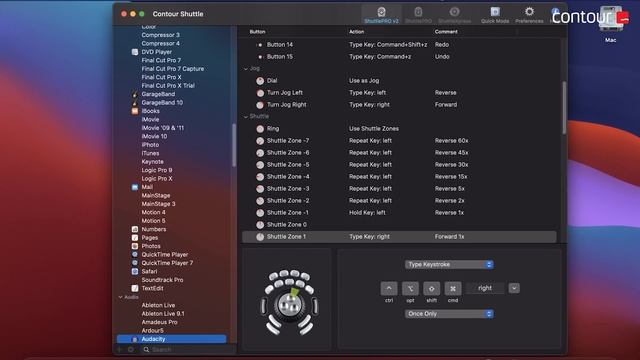Open Preferences from the toolbar
Image resolution: width=640 pixels, height=360 pixels.
[x=529, y=15]
